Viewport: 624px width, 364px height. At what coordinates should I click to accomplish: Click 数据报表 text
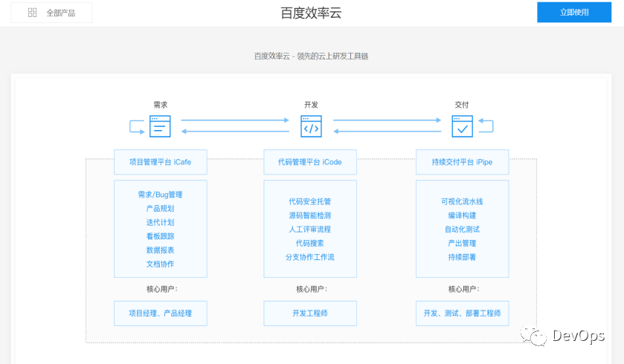(x=161, y=250)
